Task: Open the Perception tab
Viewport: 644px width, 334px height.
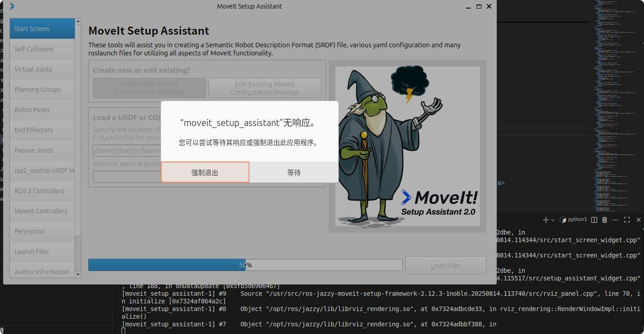Action: click(42, 231)
